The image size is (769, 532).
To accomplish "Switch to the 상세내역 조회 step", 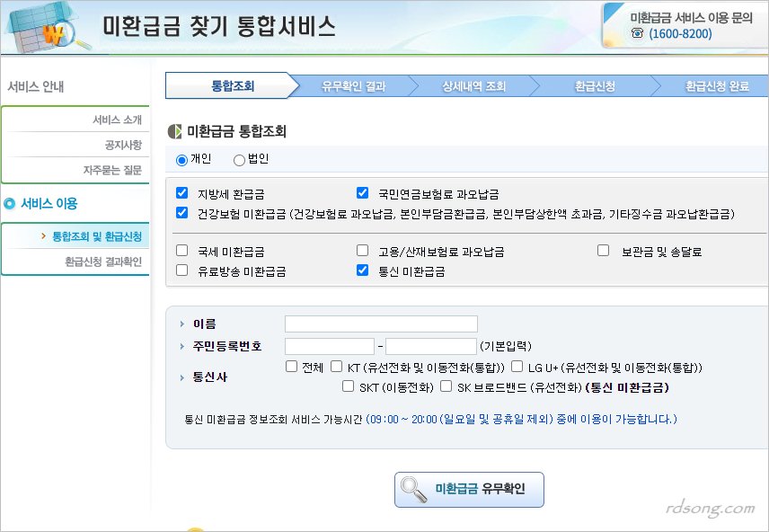I will pos(473,86).
